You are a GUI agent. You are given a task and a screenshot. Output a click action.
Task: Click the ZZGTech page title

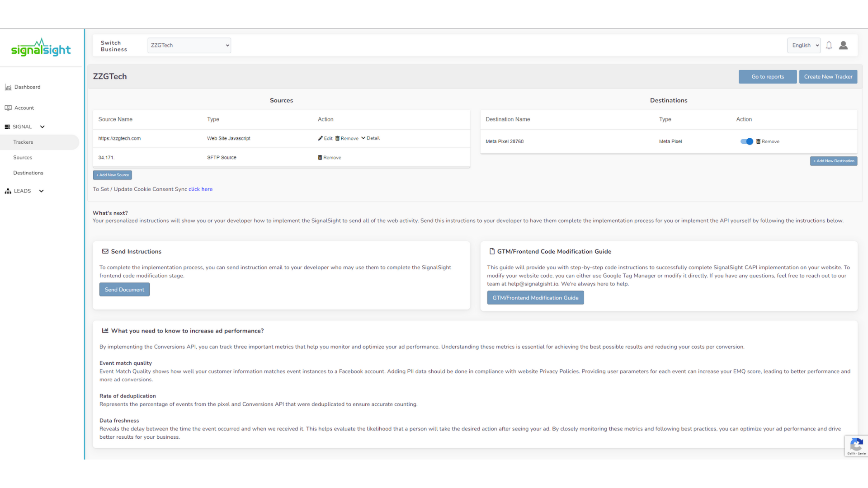click(x=110, y=77)
